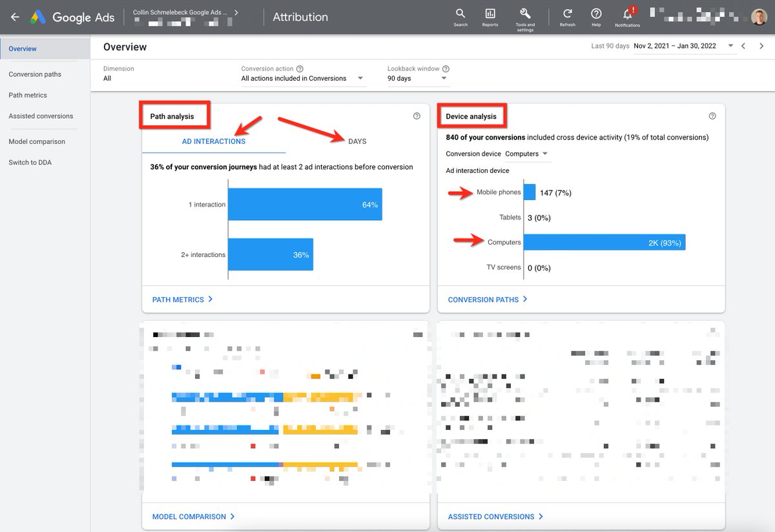Select Overview in the sidebar
This screenshot has height=532, width=775.
tap(45, 48)
